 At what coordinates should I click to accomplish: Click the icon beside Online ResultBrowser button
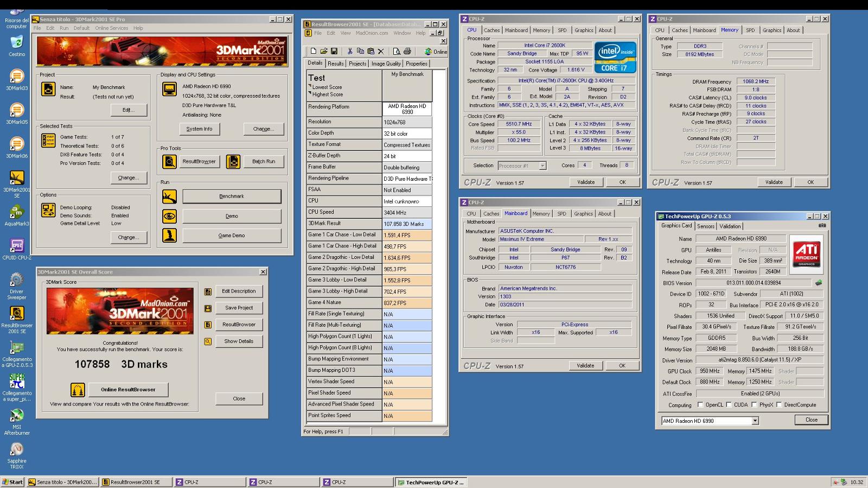pos(78,390)
